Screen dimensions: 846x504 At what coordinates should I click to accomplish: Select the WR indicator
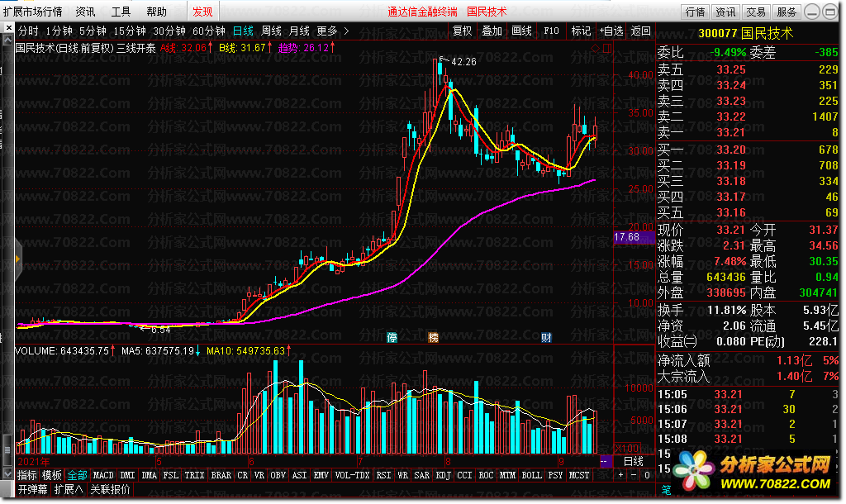coord(402,475)
